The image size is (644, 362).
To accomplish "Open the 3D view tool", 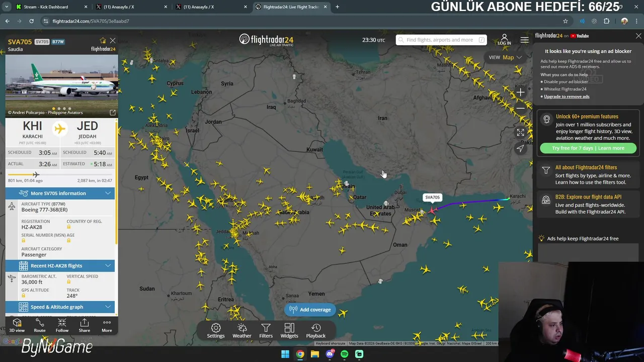I will click(17, 325).
